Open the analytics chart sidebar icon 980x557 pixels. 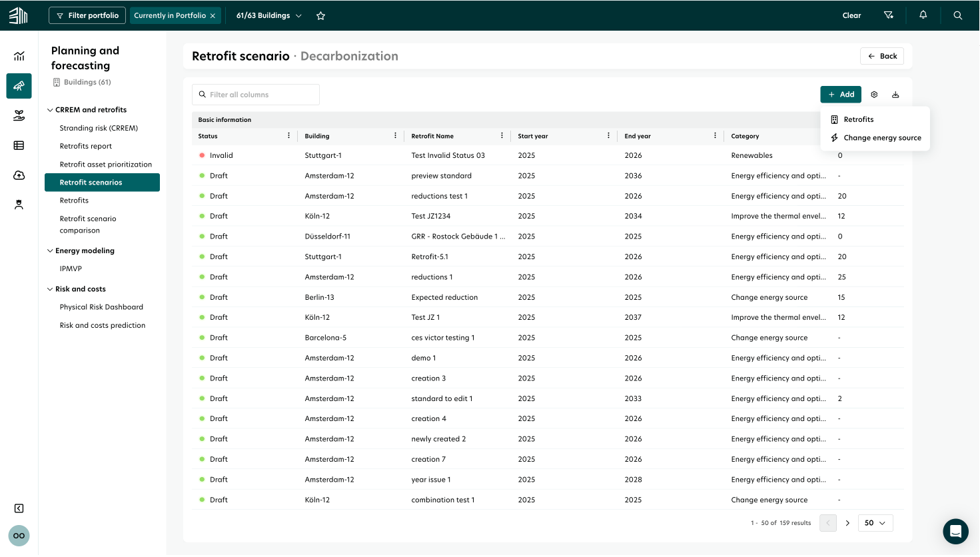19,56
